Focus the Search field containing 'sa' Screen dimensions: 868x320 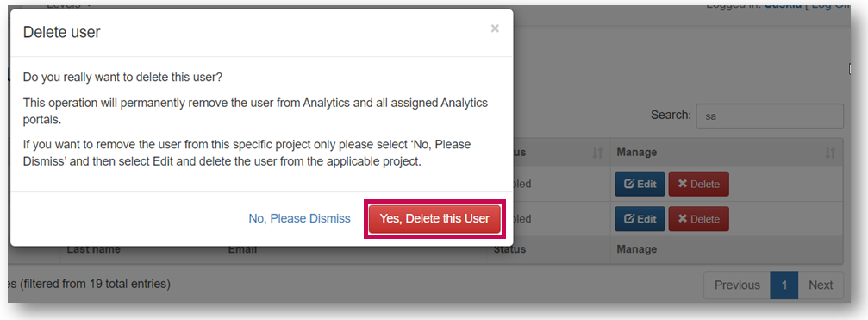coord(770,116)
